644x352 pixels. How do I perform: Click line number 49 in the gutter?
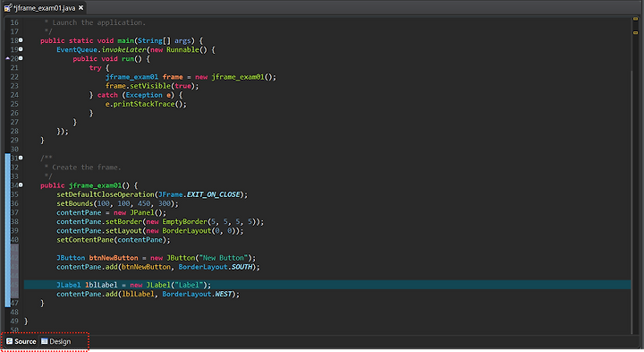click(x=14, y=322)
